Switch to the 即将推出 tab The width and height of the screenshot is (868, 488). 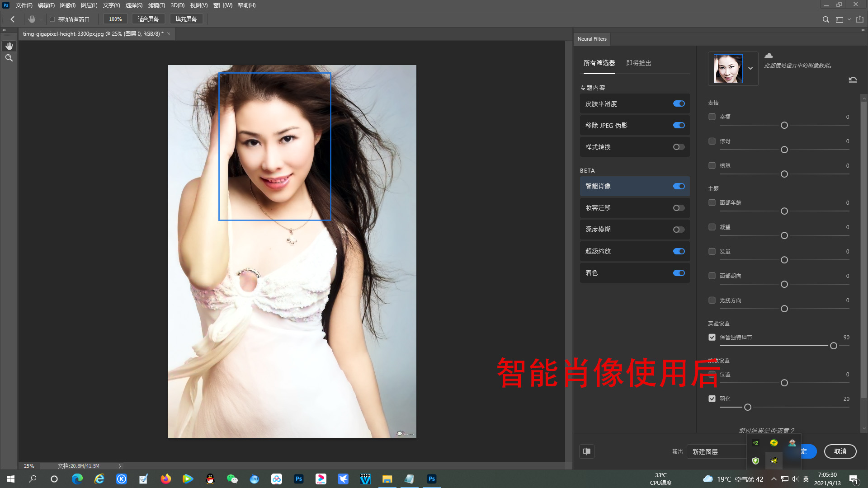(638, 63)
